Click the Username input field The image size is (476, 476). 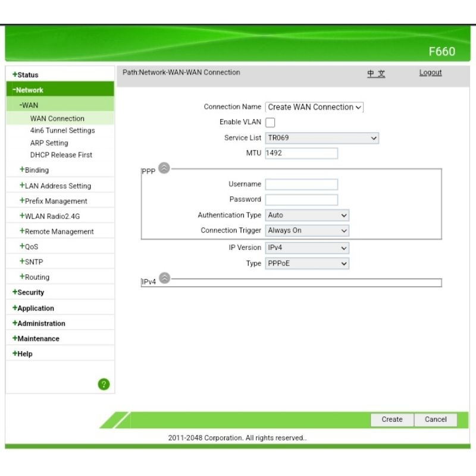coord(302,184)
